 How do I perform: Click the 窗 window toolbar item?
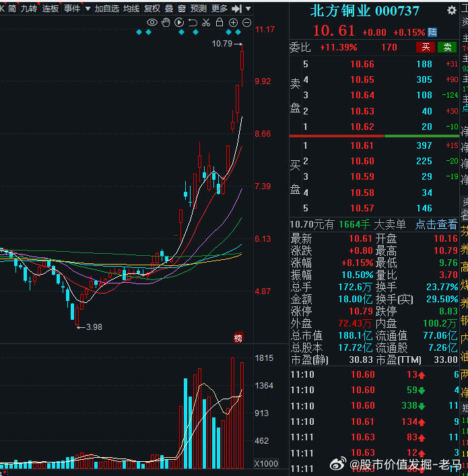(x=182, y=9)
